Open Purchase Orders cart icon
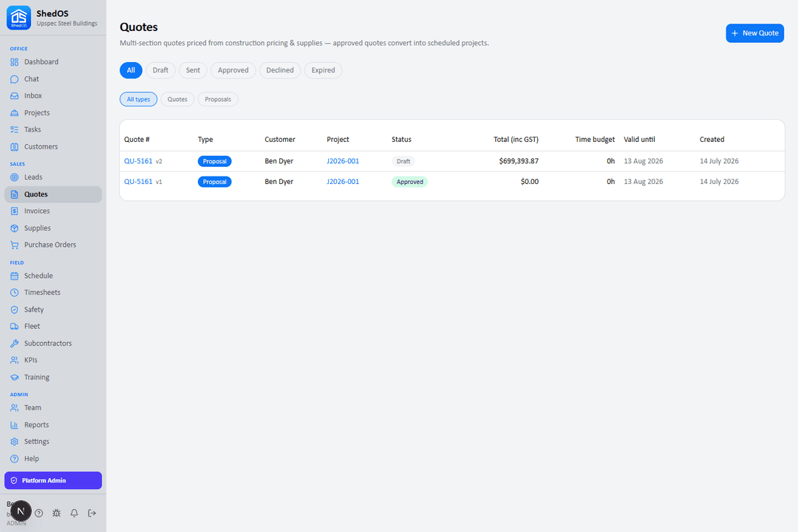Screen dimensions: 798x532 pyautogui.click(x=14, y=245)
